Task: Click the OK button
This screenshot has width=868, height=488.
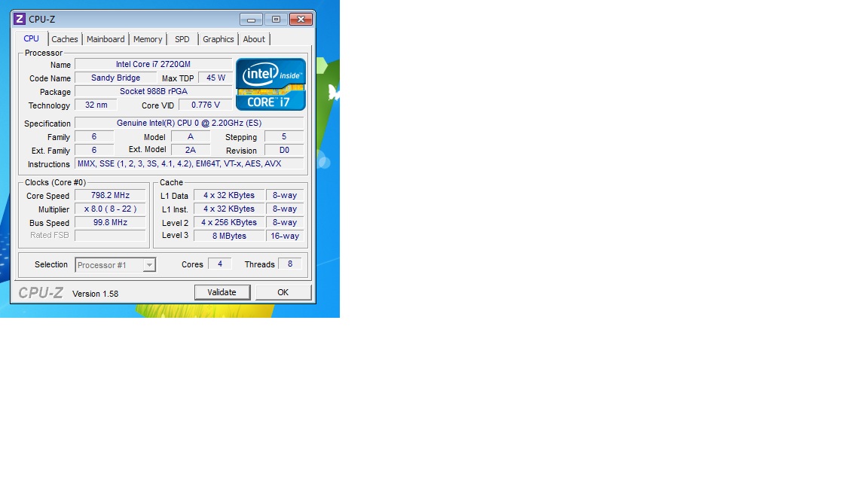Action: (283, 292)
